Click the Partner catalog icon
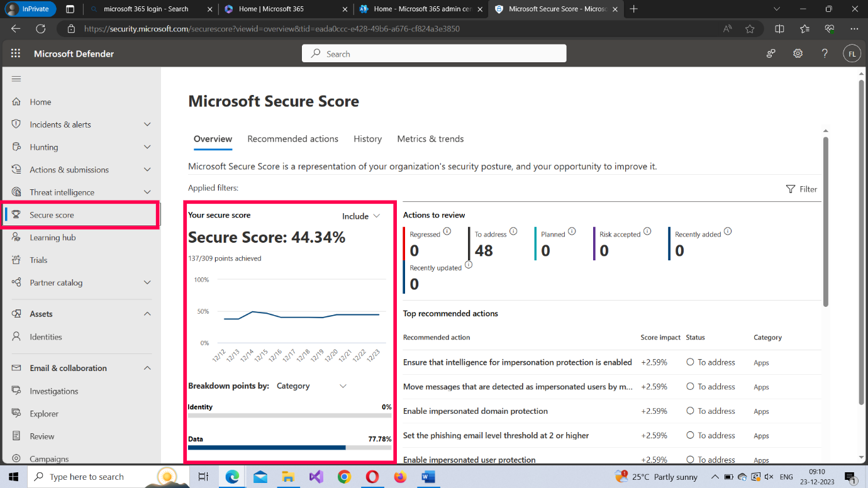 16,282
